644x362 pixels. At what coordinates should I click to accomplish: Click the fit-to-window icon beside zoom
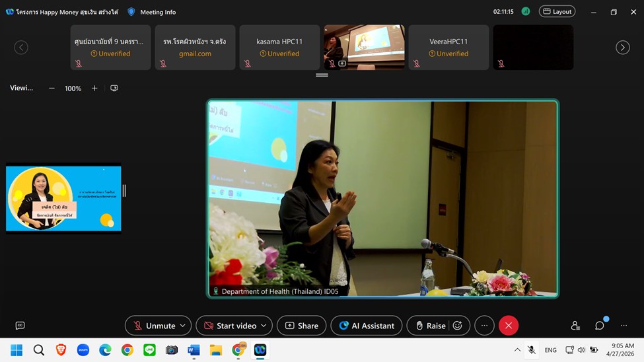pos(114,88)
